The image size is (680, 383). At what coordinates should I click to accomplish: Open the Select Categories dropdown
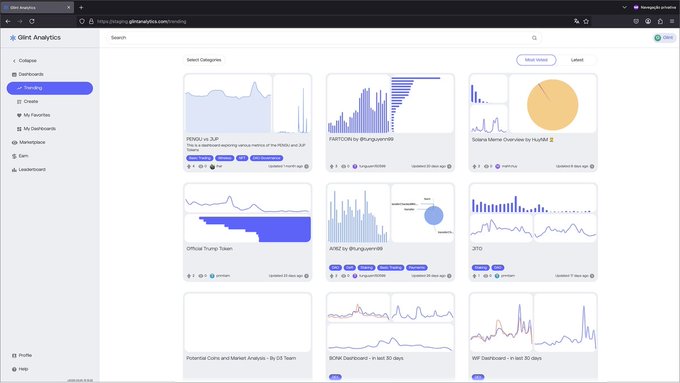click(204, 60)
